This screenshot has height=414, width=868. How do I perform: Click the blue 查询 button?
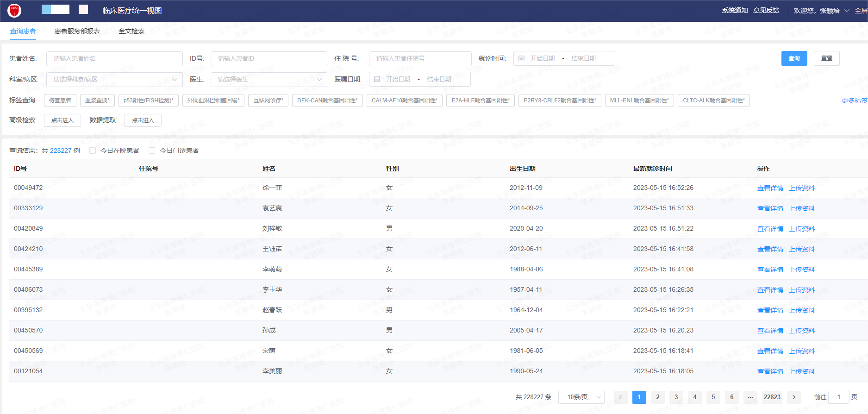point(794,58)
